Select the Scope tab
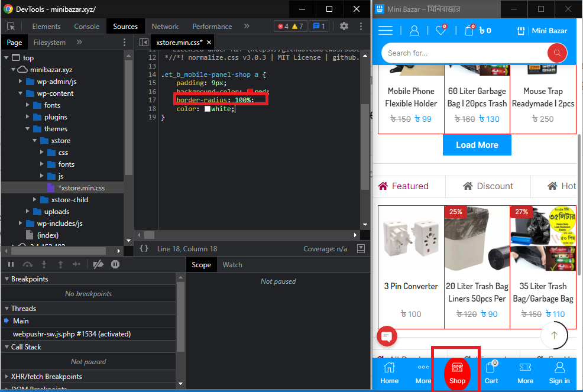Viewport: 583px width, 392px height. (x=201, y=265)
